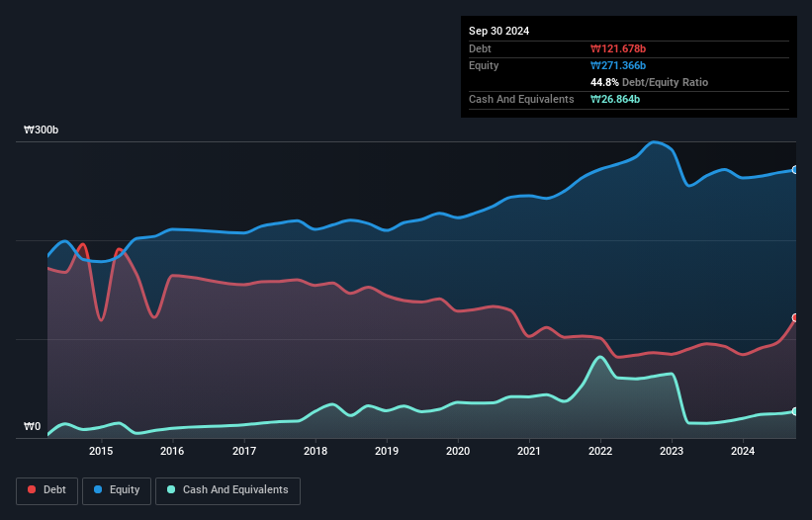Click the 2022 x-axis label
812x520 pixels.
600,451
